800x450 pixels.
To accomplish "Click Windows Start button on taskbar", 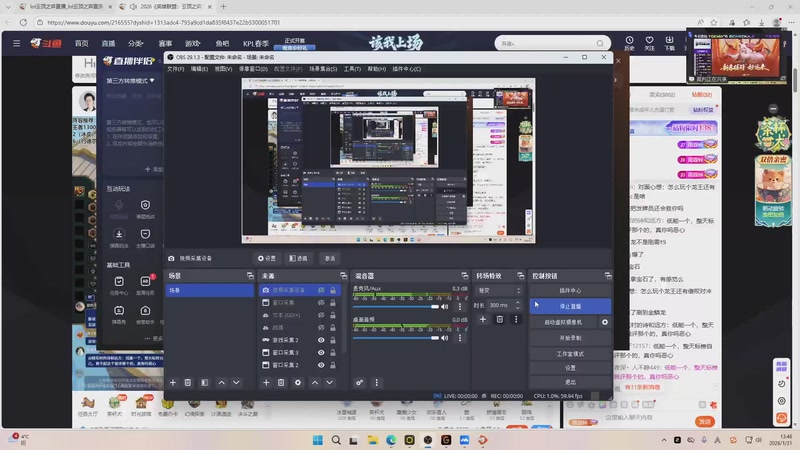I will pyautogui.click(x=317, y=440).
